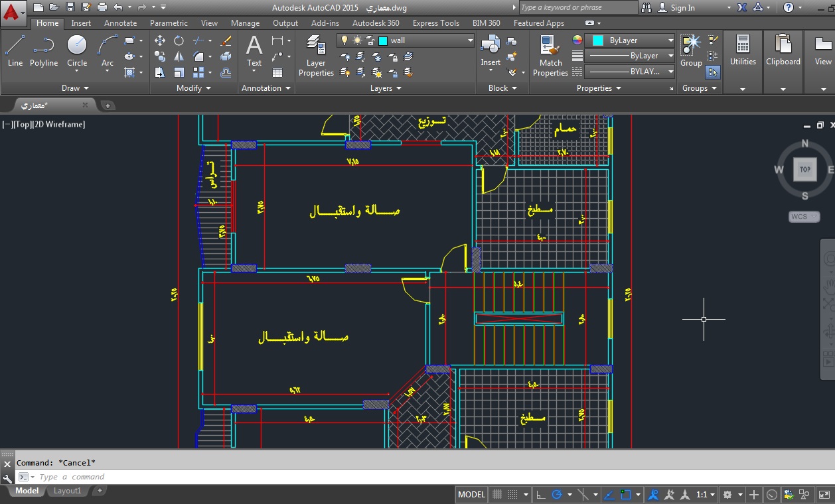Toggle grid display in status bar
835x504 pixels.
tap(496, 495)
